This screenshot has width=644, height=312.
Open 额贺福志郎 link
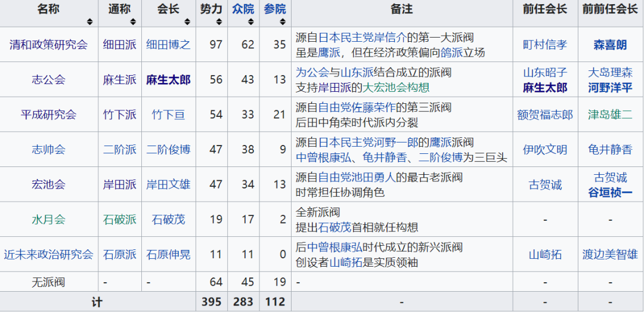coord(545,115)
